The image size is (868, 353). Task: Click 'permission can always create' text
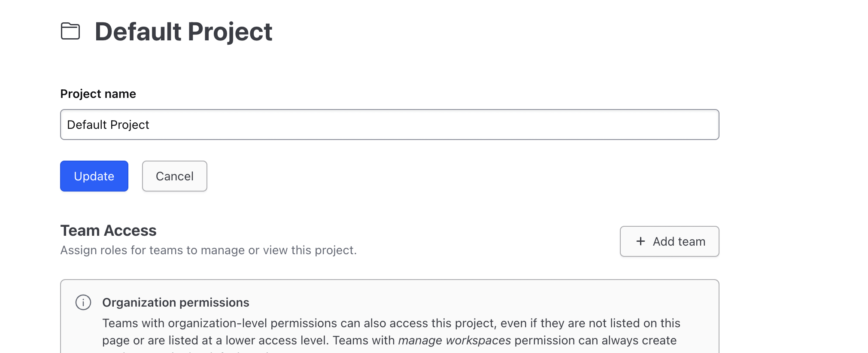[595, 341]
